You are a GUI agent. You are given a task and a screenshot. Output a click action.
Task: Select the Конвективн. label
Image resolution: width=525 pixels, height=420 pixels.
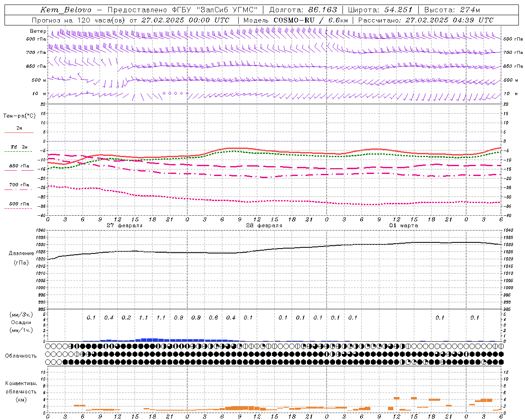(x=21, y=383)
